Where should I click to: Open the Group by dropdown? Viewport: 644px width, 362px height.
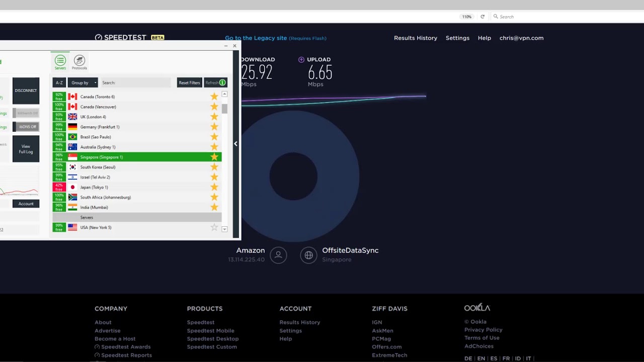[83, 82]
